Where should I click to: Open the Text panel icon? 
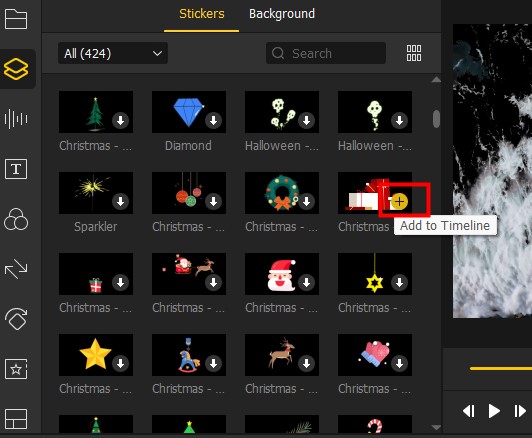pyautogui.click(x=16, y=169)
